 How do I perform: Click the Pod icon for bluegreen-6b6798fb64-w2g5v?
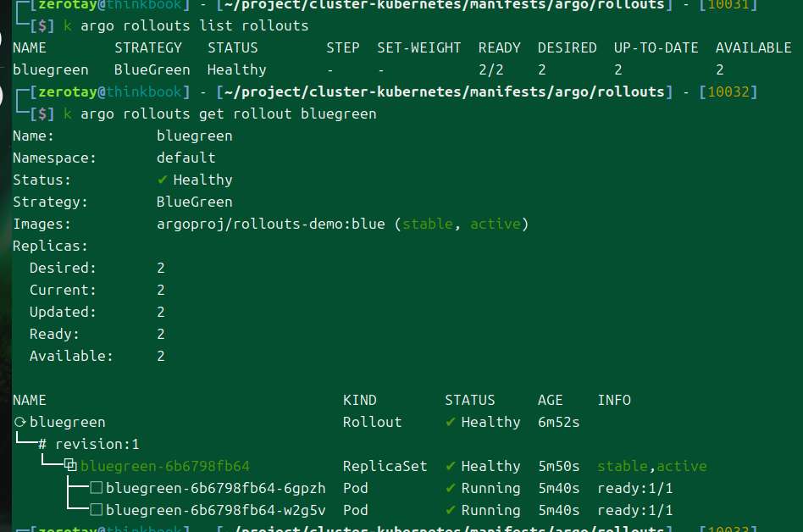pos(97,510)
